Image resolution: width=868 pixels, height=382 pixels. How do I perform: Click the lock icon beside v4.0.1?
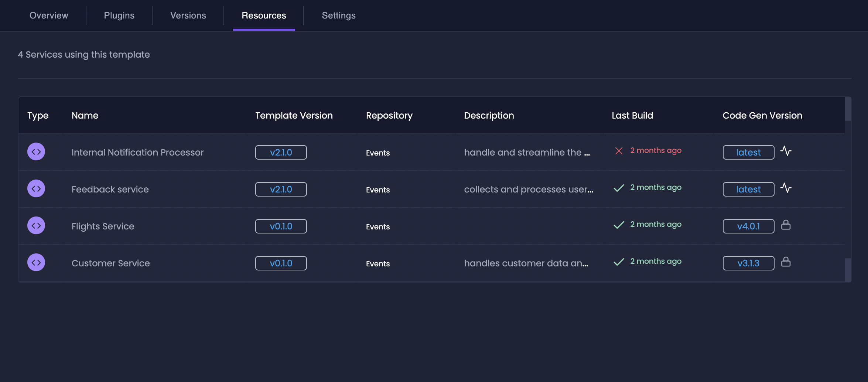786,225
